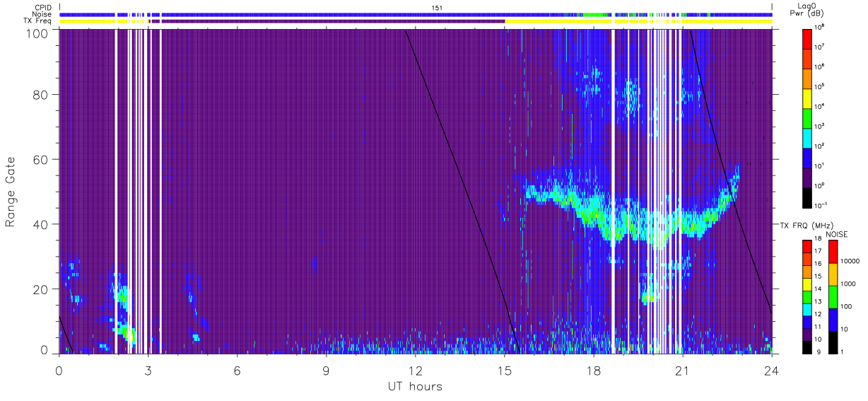Click the CPID value 151

pos(437,8)
